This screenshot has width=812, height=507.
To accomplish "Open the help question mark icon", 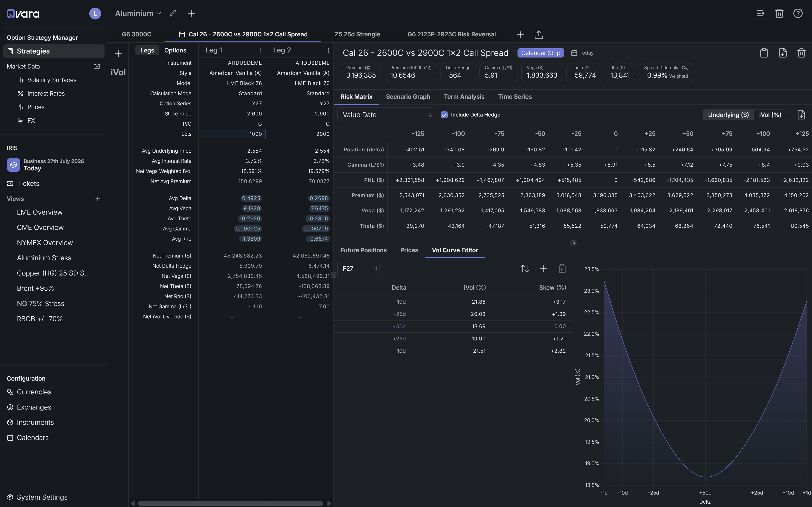I will click(798, 13).
